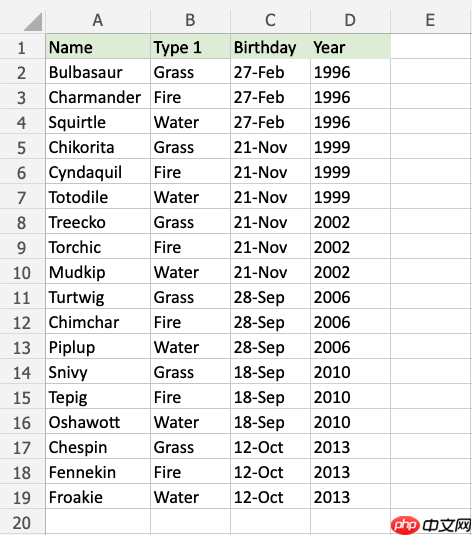472x535 pixels.
Task: Click the Name header cell
Action: (98, 46)
